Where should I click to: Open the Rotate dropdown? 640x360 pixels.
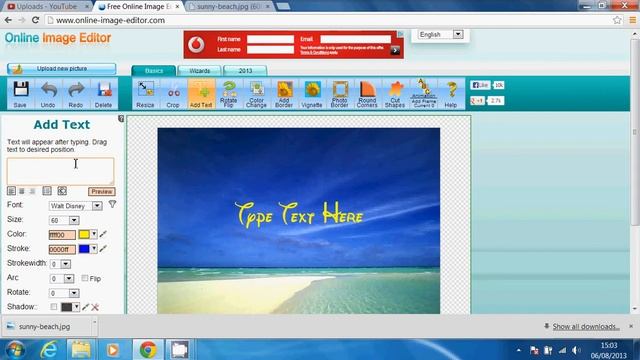click(64, 293)
